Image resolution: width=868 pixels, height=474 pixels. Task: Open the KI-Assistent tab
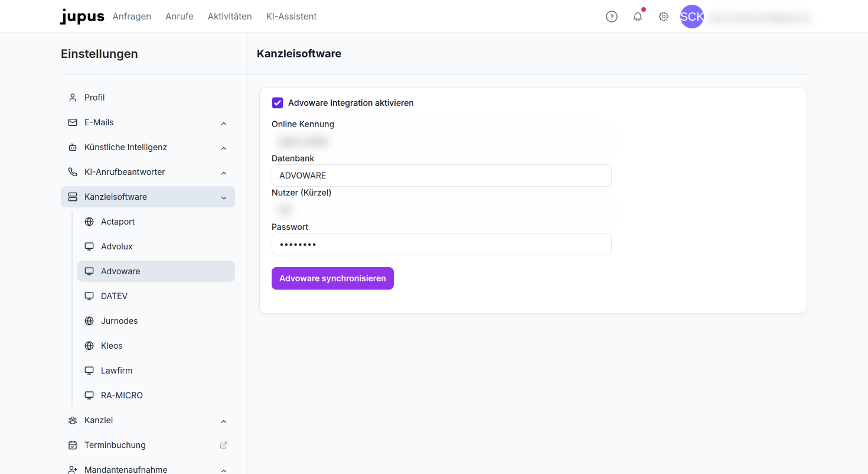pos(292,17)
